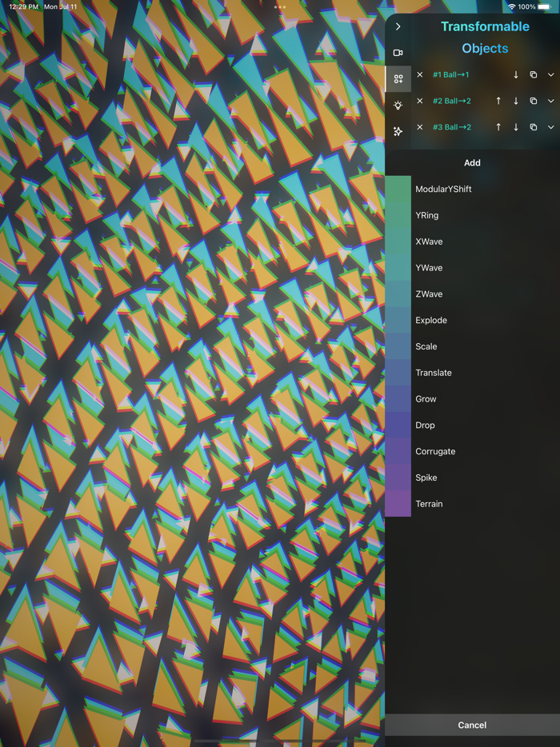The width and height of the screenshot is (560, 747).
Task: Remove object #3 Ball→2
Action: coord(420,127)
